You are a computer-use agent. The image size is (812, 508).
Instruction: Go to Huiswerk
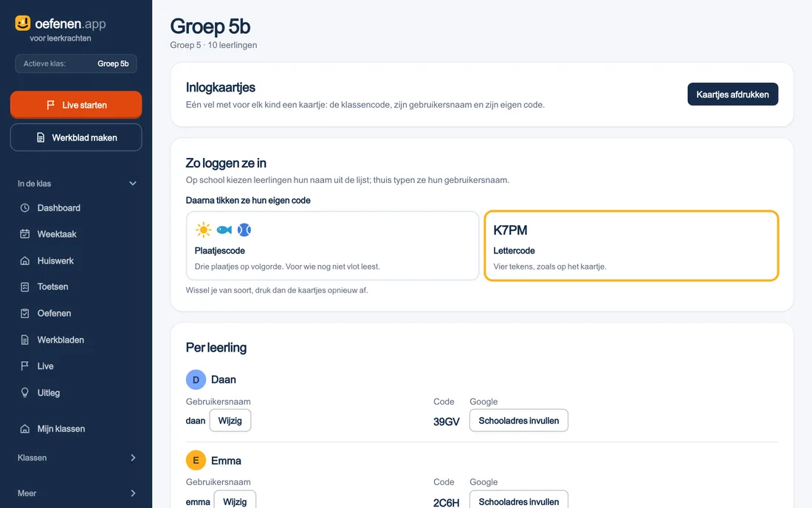point(76,261)
